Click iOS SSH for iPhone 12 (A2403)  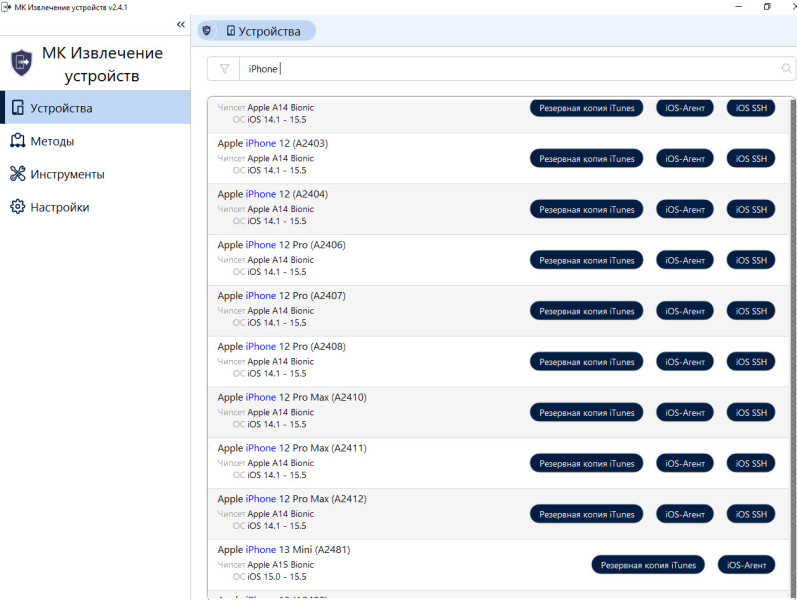tap(751, 159)
